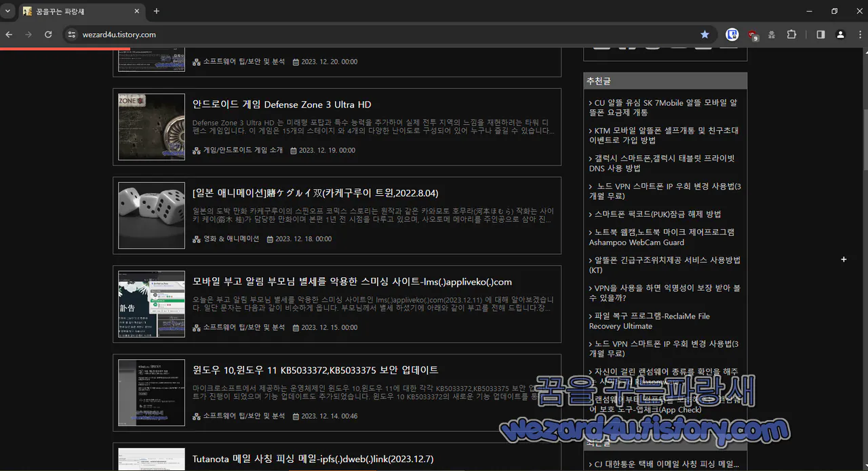868x471 pixels.
Task: Click the category icon next to 영화 & 애니메이션
Action: coord(195,239)
